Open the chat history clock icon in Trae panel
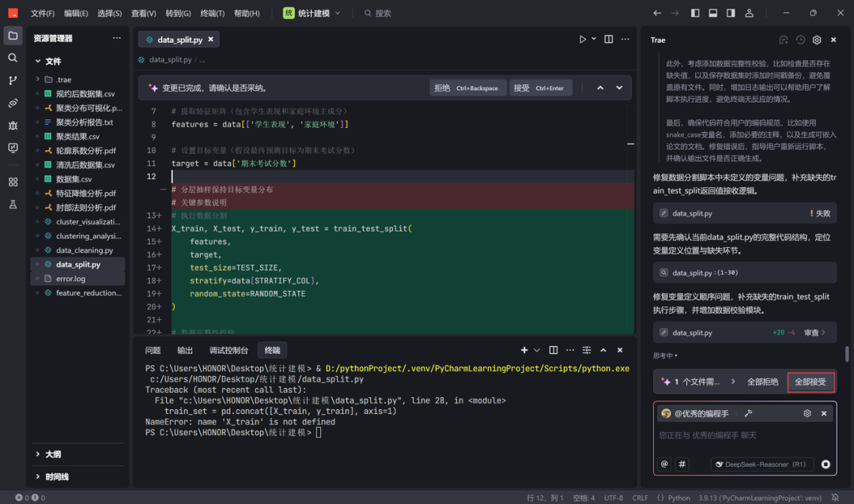The width and height of the screenshot is (854, 504). (800, 39)
